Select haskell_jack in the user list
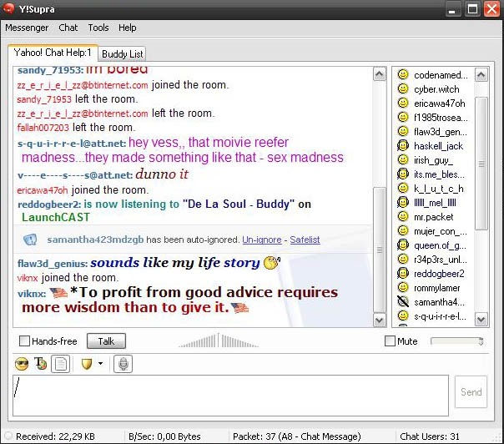The width and height of the screenshot is (504, 444). pyautogui.click(x=430, y=146)
